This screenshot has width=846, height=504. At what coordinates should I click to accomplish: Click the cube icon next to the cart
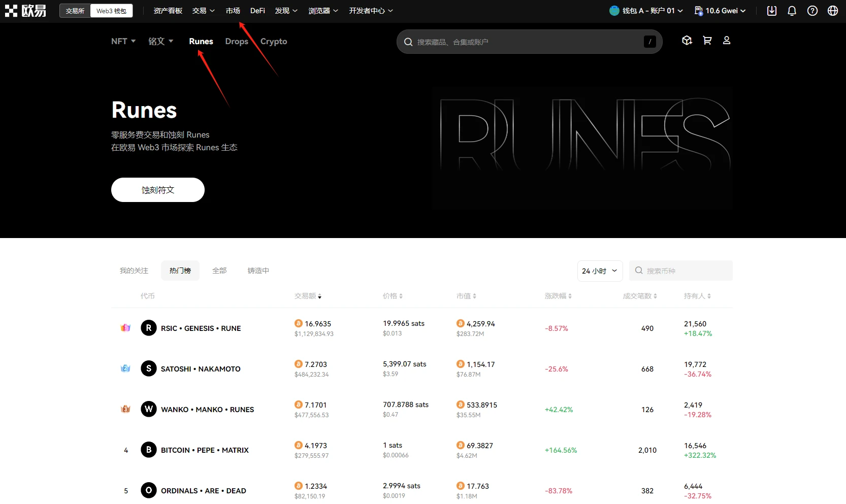(x=687, y=41)
